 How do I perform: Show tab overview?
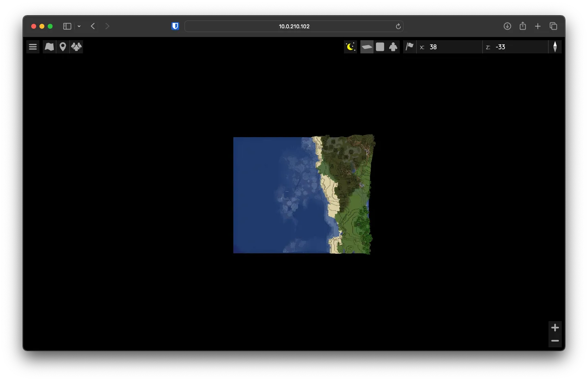point(553,26)
